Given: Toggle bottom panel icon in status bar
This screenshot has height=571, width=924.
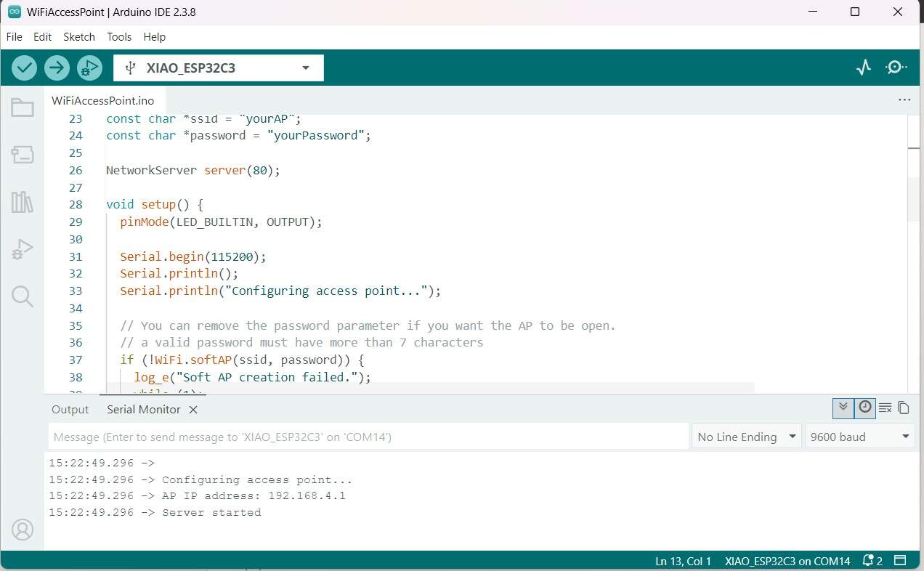Looking at the screenshot, I should 900,561.
